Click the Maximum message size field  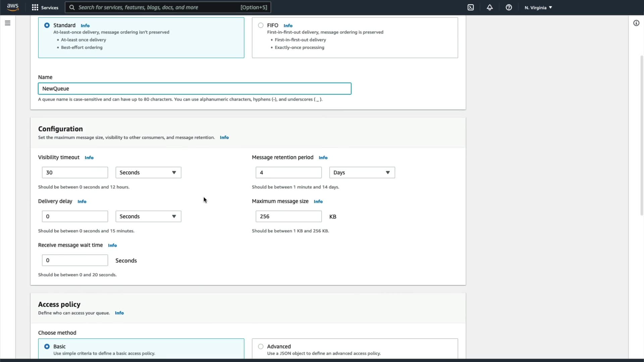tap(288, 217)
